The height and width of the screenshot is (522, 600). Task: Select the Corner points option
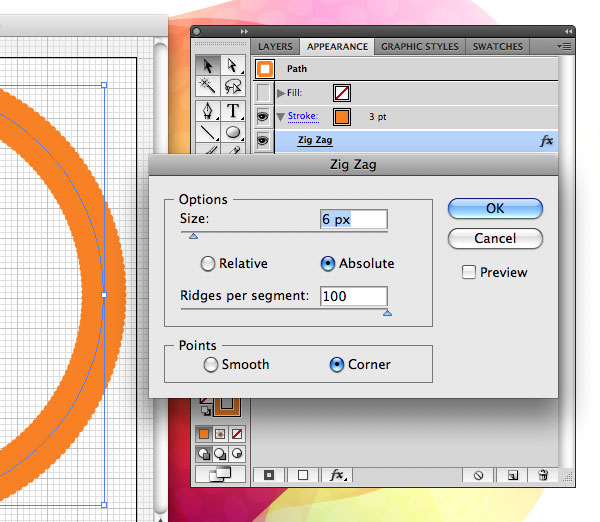tap(337, 365)
